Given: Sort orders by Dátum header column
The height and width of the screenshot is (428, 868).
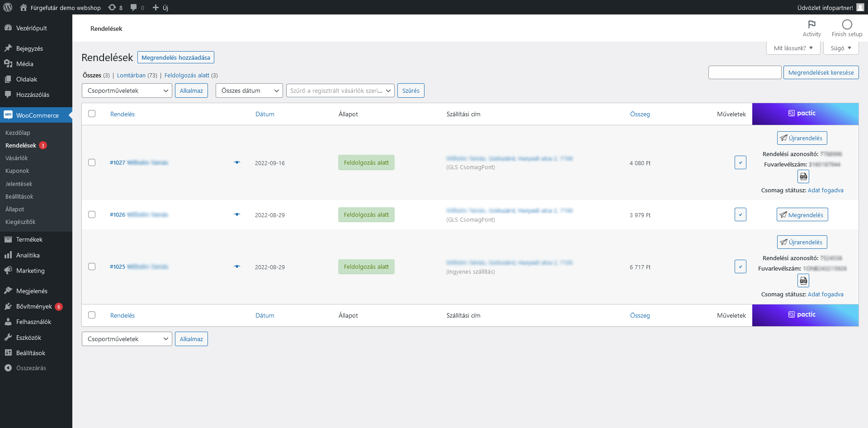Looking at the screenshot, I should click(x=265, y=114).
